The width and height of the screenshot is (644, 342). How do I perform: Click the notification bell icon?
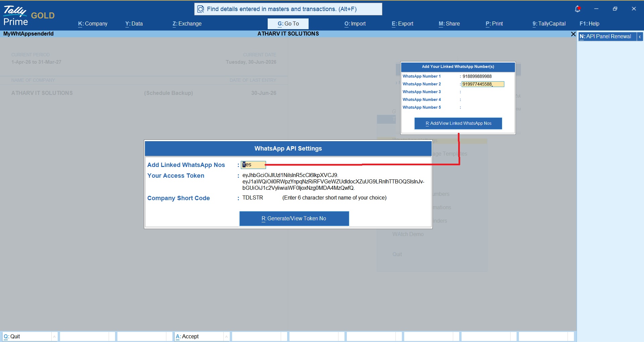(x=578, y=9)
